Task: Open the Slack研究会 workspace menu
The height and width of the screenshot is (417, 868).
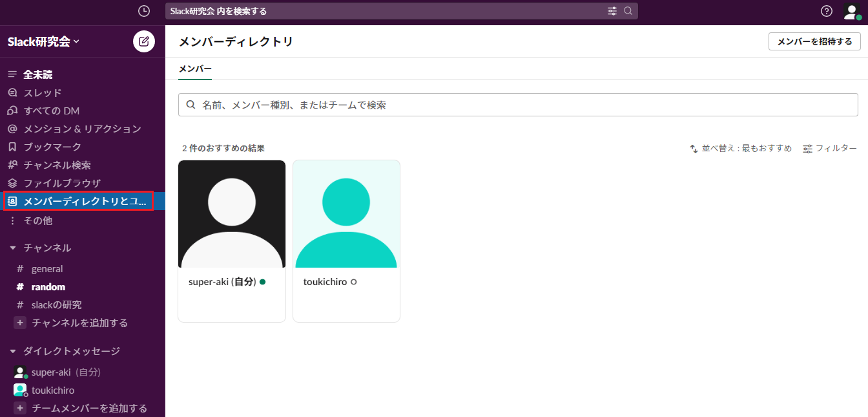Action: click(x=43, y=41)
